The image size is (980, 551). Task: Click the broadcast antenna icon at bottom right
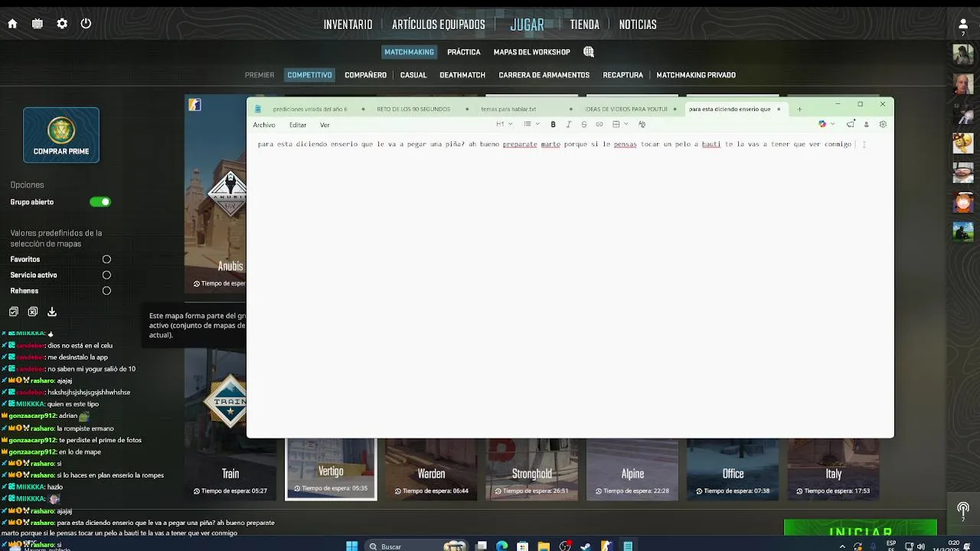tap(963, 509)
